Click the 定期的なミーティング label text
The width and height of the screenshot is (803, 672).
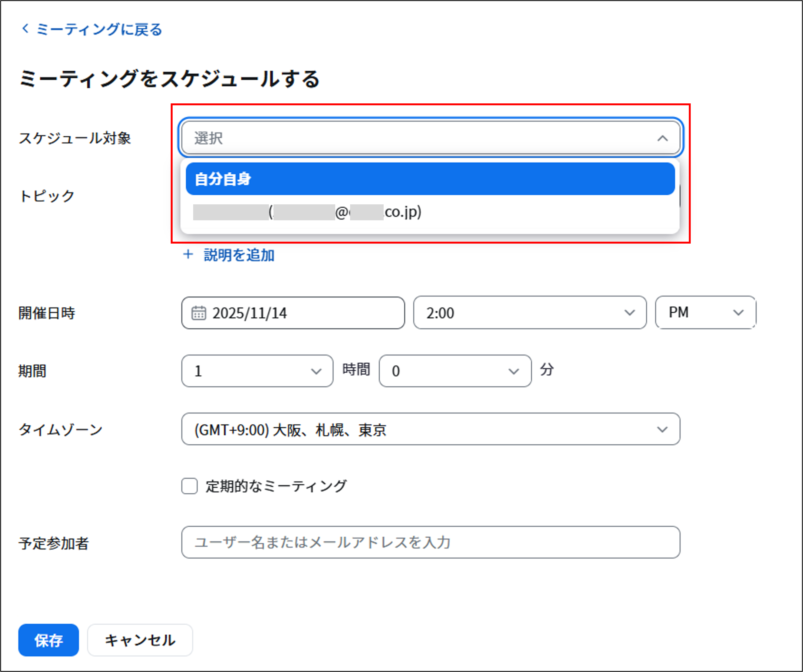pos(276,486)
